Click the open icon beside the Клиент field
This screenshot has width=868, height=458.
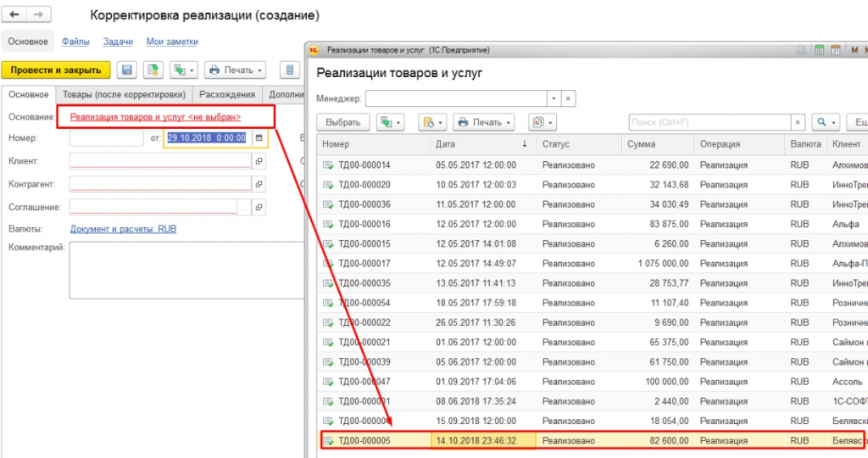pos(259,160)
